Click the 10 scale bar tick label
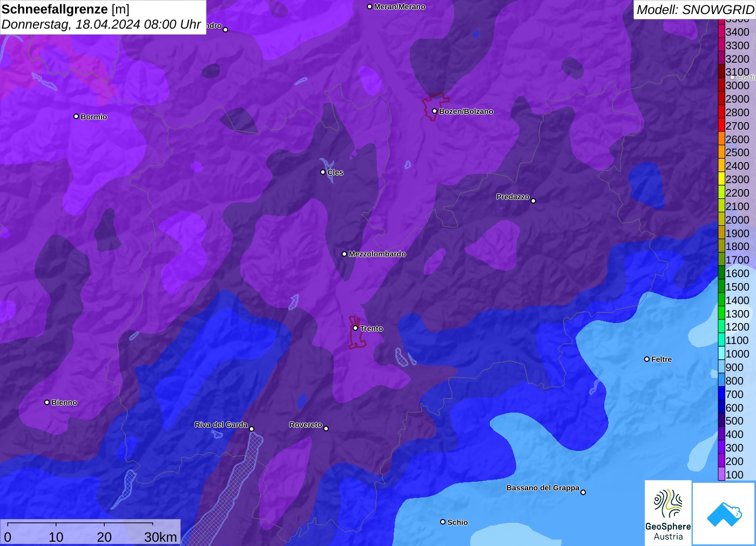Image resolution: width=756 pixels, height=546 pixels. point(56,537)
